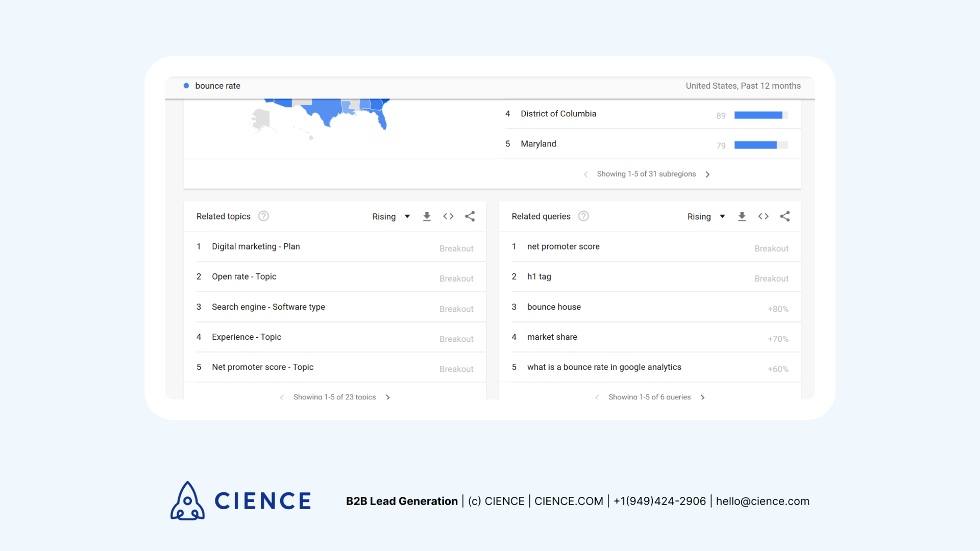980x551 pixels.
Task: Open the bounce rate search term field
Action: point(217,86)
